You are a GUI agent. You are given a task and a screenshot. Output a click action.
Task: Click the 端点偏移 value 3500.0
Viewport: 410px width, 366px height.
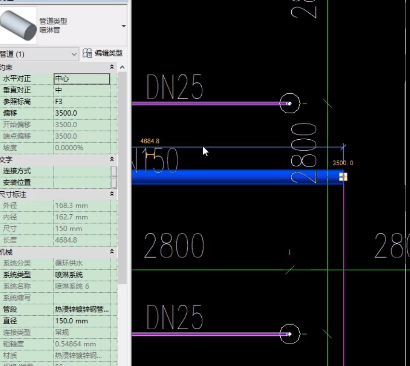pyautogui.click(x=82, y=136)
